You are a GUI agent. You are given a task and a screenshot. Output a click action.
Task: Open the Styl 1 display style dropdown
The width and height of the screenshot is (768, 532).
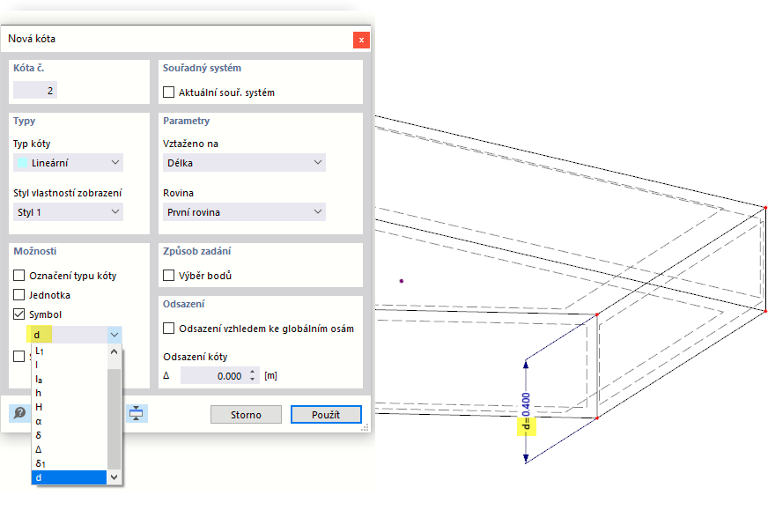click(68, 212)
